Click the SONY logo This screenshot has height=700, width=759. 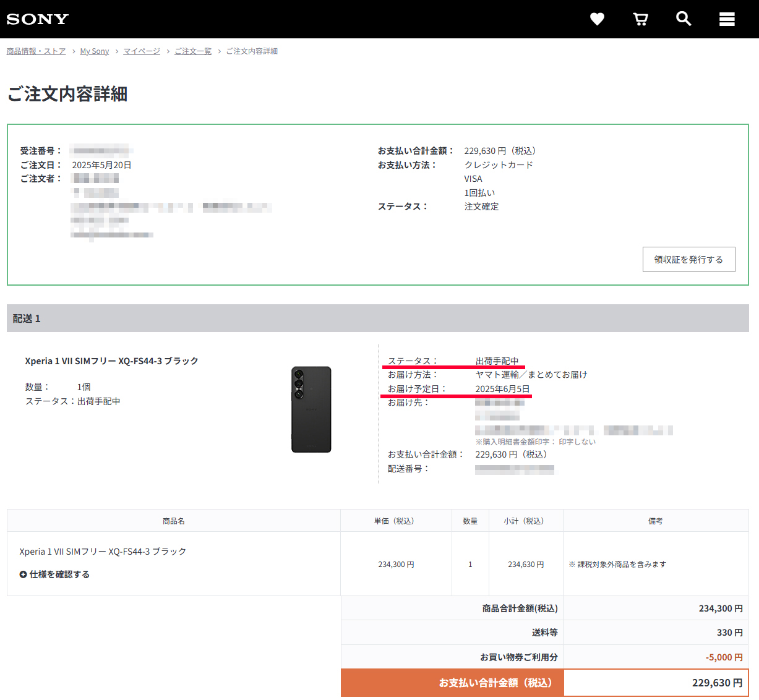point(37,19)
